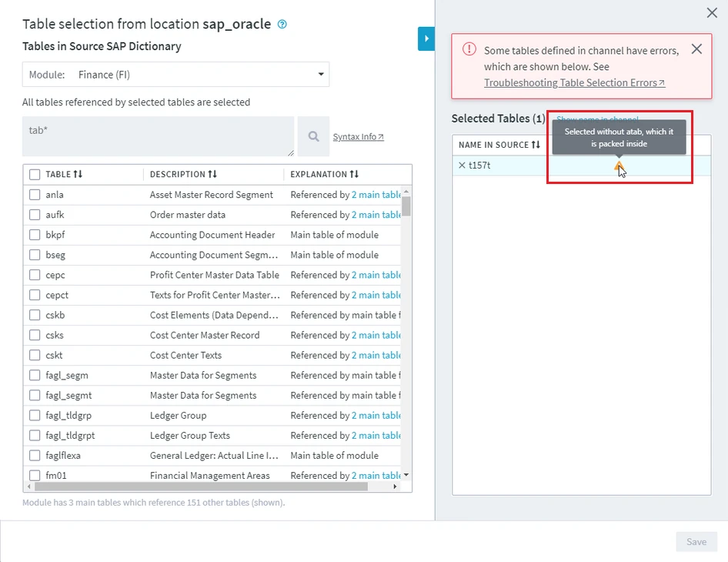Dismiss the red error alert banner
The height and width of the screenshot is (562, 728).
[x=696, y=49]
